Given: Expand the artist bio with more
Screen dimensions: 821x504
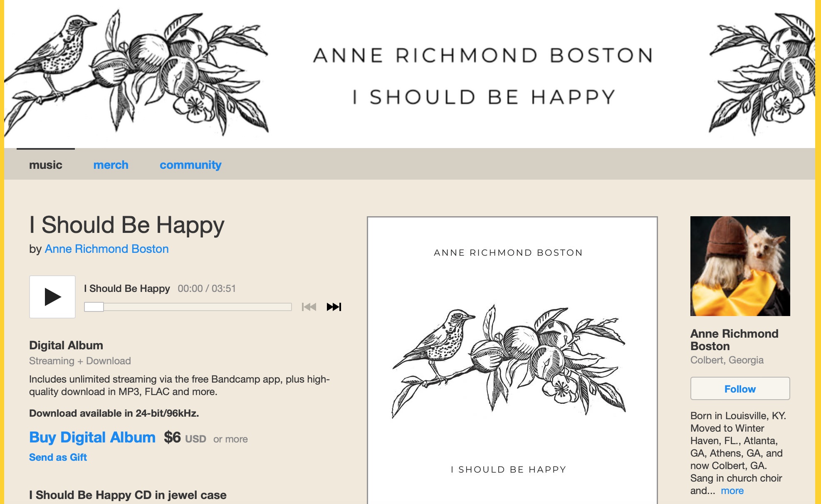Looking at the screenshot, I should pos(732,491).
